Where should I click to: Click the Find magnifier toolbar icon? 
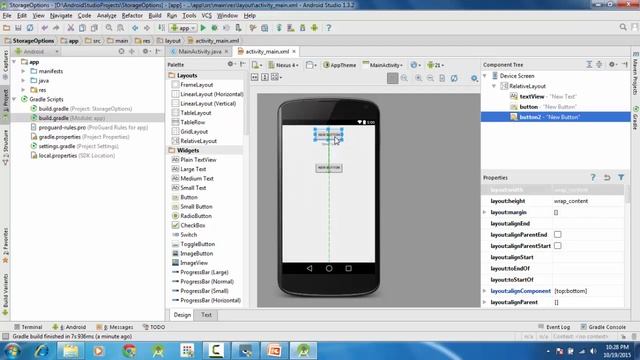(109, 28)
